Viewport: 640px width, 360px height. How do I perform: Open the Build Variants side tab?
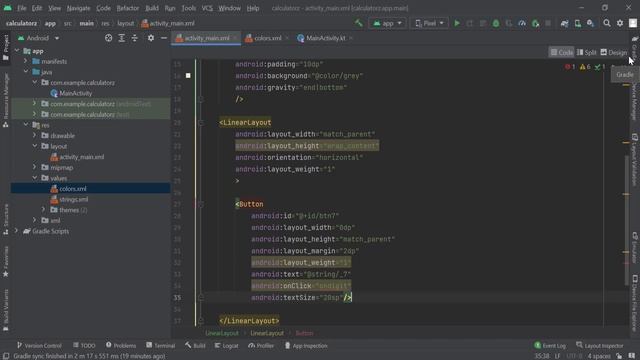coord(6,310)
